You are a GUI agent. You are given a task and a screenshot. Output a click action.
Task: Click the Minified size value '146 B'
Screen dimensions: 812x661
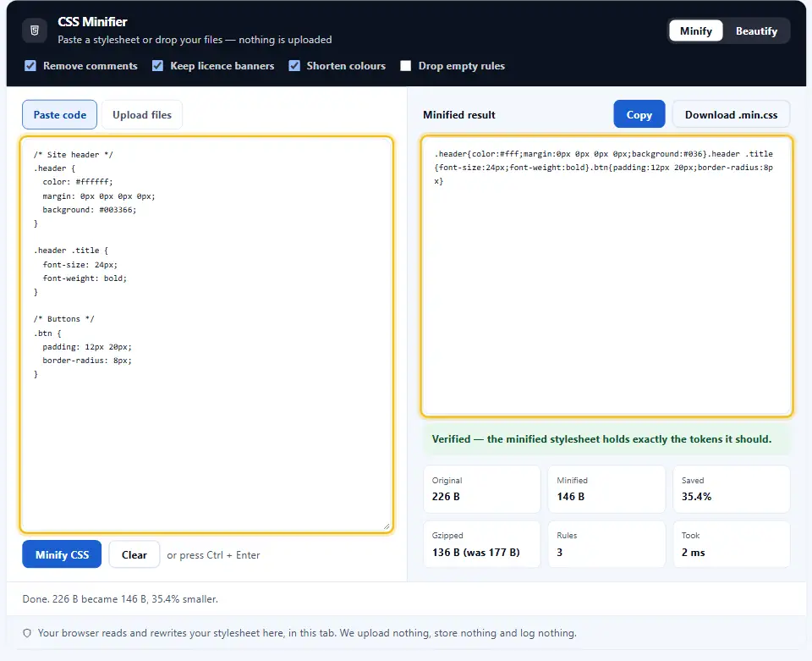(x=571, y=497)
